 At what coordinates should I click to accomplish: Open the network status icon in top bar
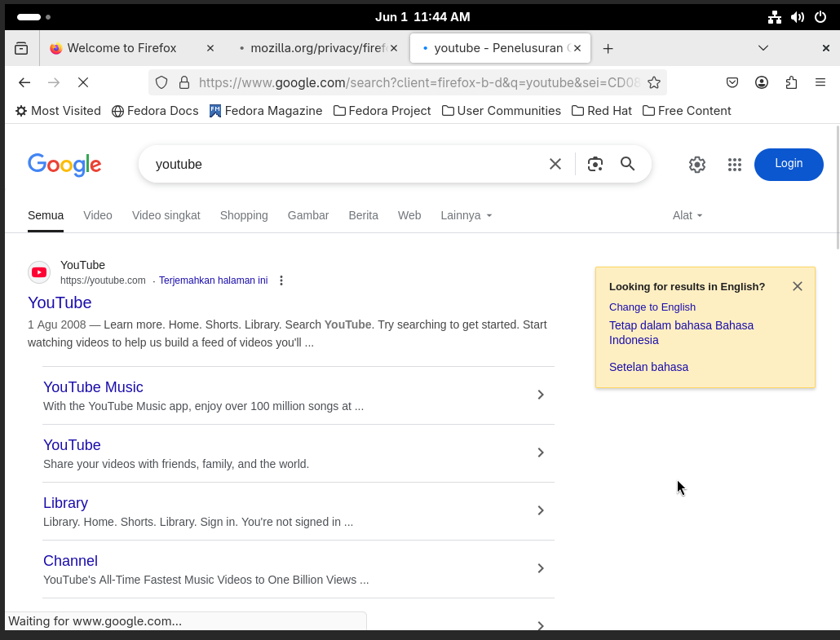(x=775, y=17)
